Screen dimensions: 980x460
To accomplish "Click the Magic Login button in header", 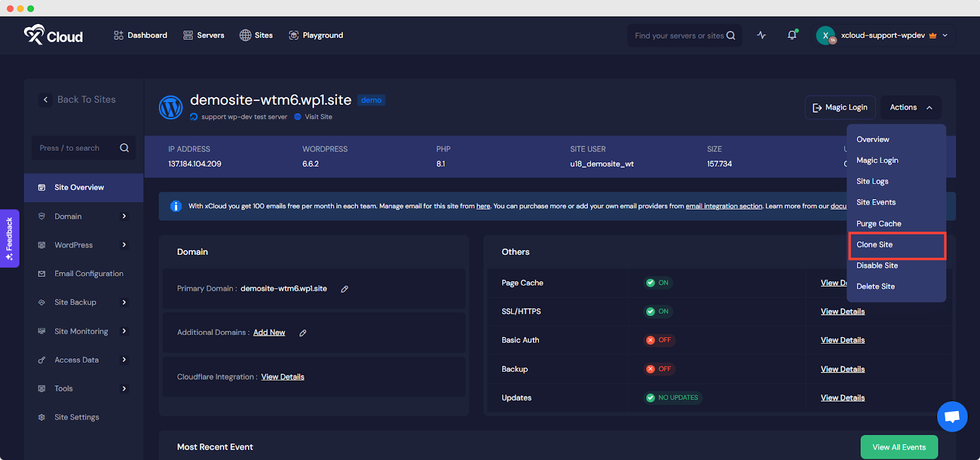I will 840,107.
